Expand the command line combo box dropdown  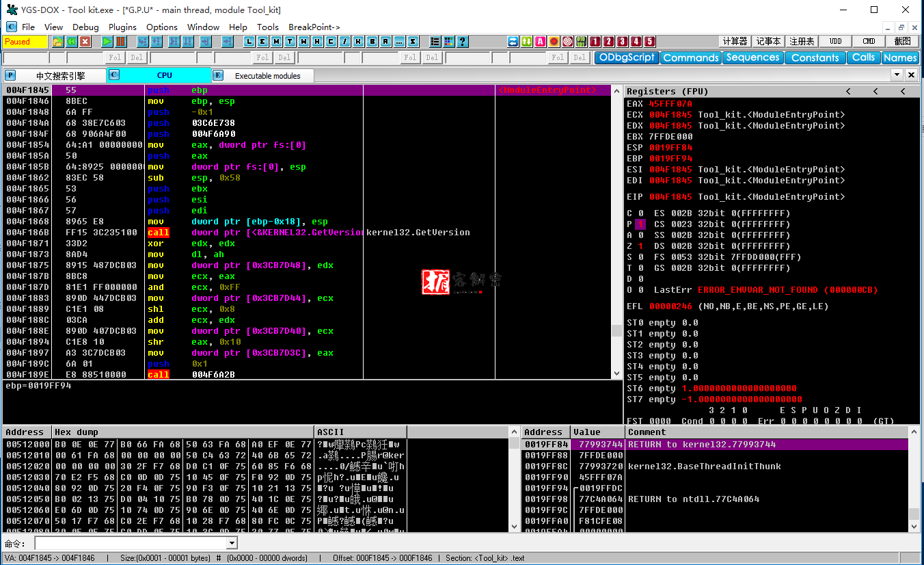(x=232, y=543)
